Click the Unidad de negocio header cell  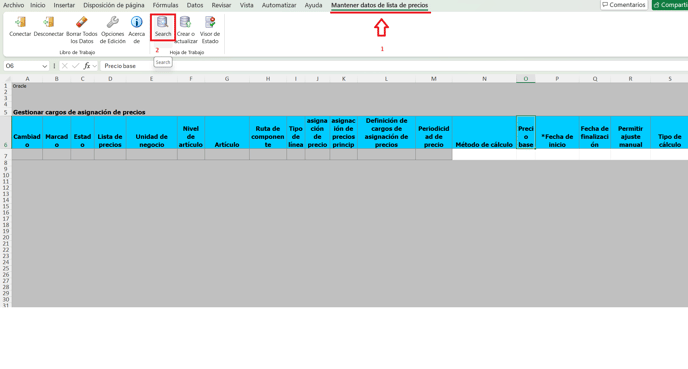151,133
